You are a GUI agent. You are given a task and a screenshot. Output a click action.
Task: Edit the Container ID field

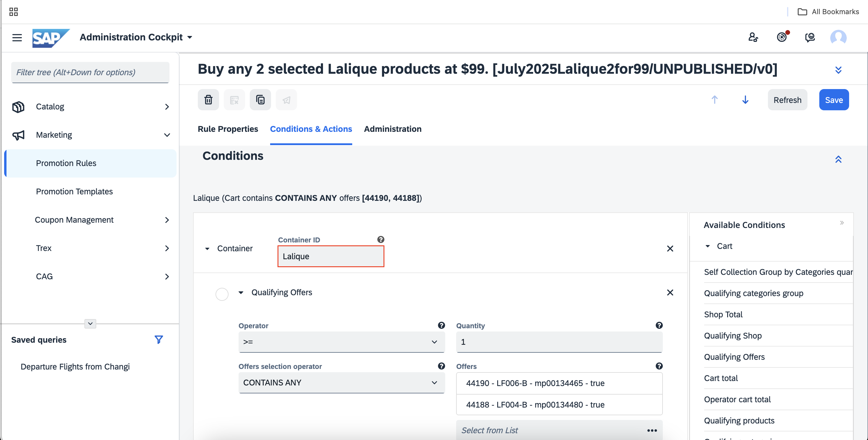(331, 256)
